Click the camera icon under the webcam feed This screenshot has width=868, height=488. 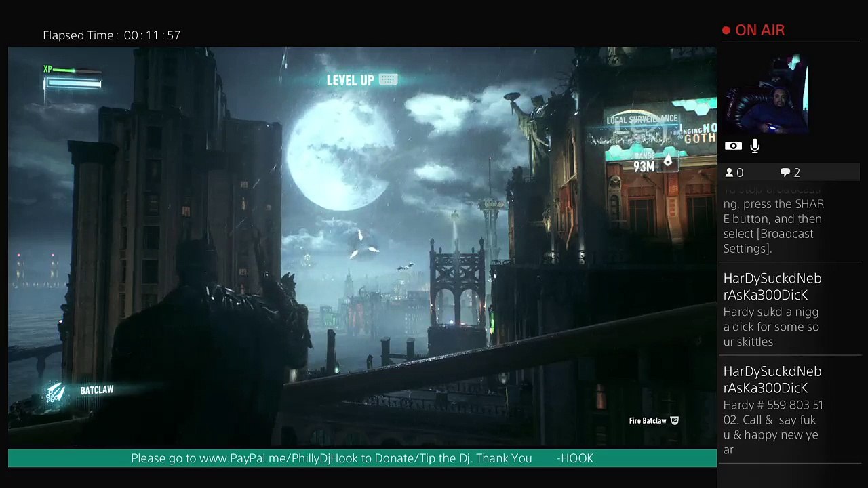click(733, 146)
